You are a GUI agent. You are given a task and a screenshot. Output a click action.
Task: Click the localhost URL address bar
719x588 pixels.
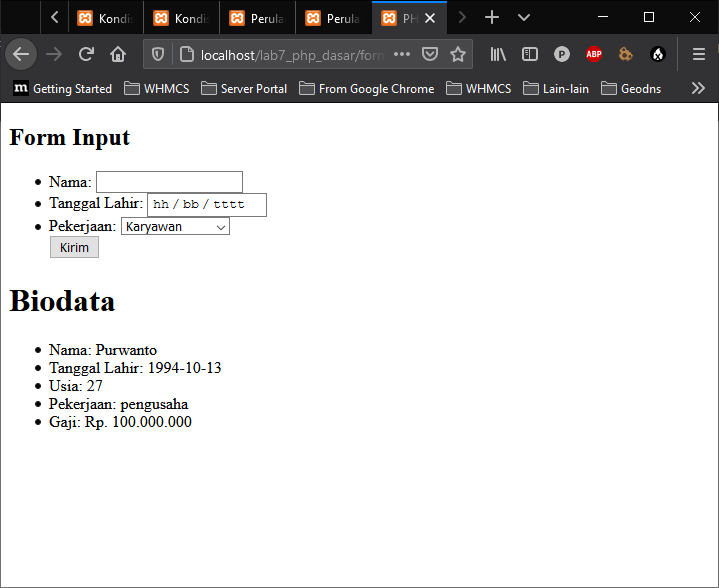pyautogui.click(x=293, y=55)
